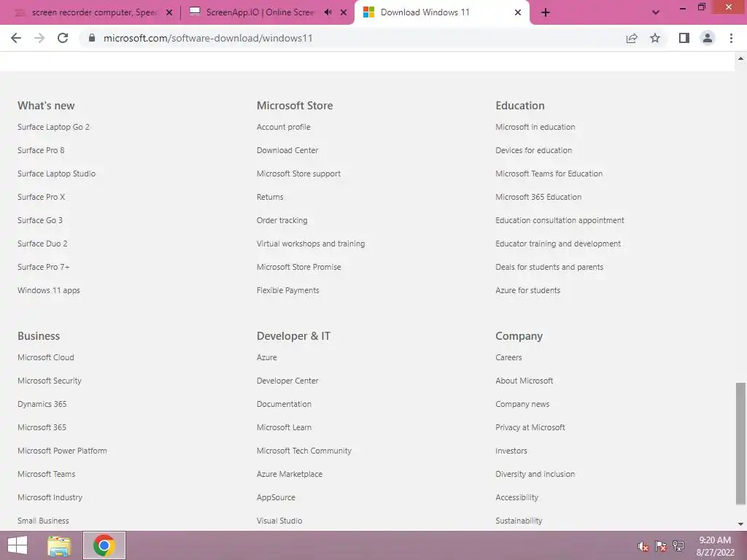Click the scrollbar up arrow

point(740,58)
